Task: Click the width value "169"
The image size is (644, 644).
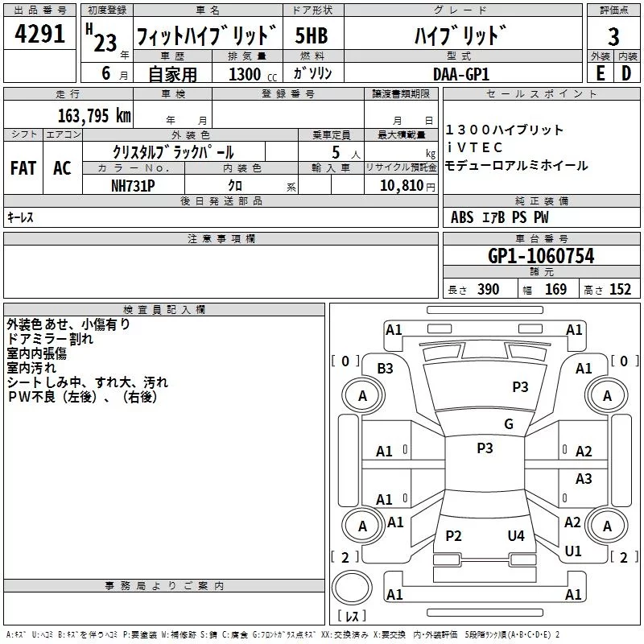Action: click(x=555, y=290)
